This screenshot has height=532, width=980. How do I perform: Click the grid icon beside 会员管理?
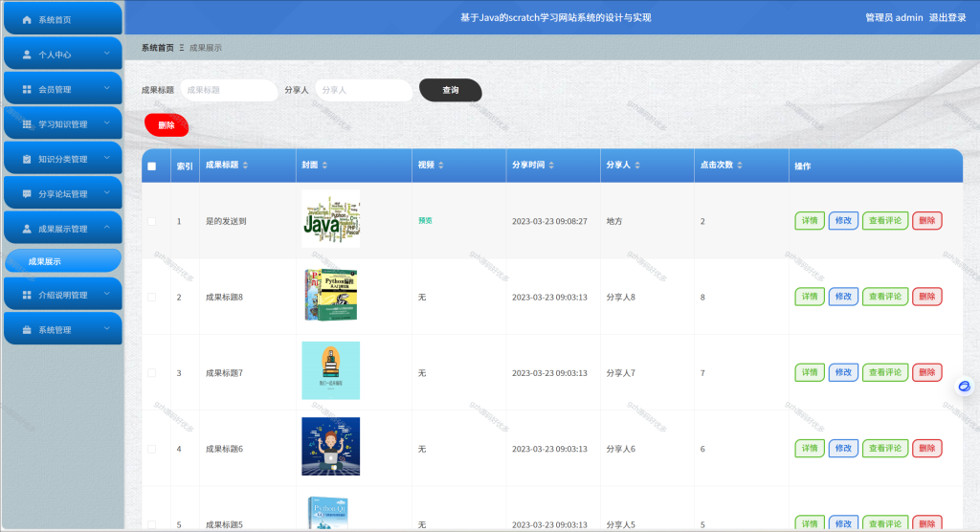(27, 89)
